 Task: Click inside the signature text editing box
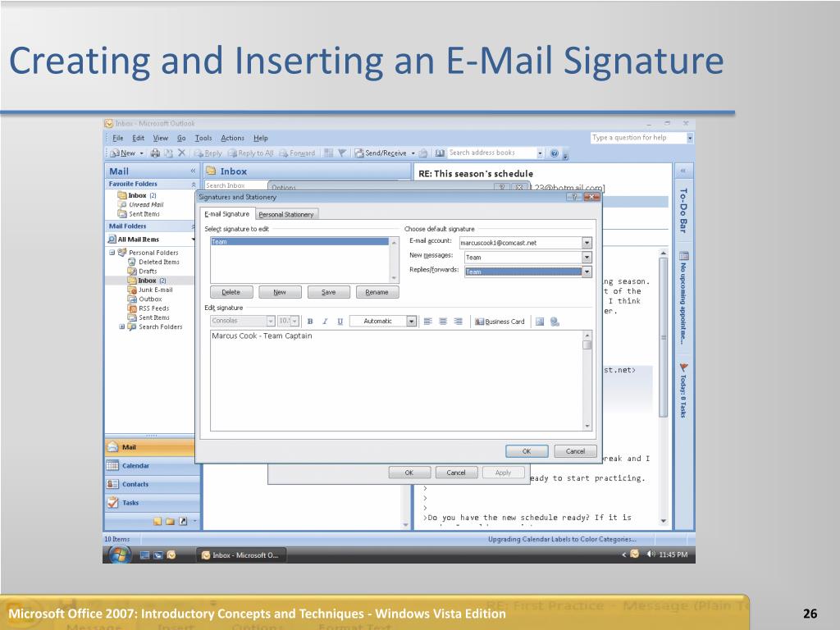(x=396, y=381)
